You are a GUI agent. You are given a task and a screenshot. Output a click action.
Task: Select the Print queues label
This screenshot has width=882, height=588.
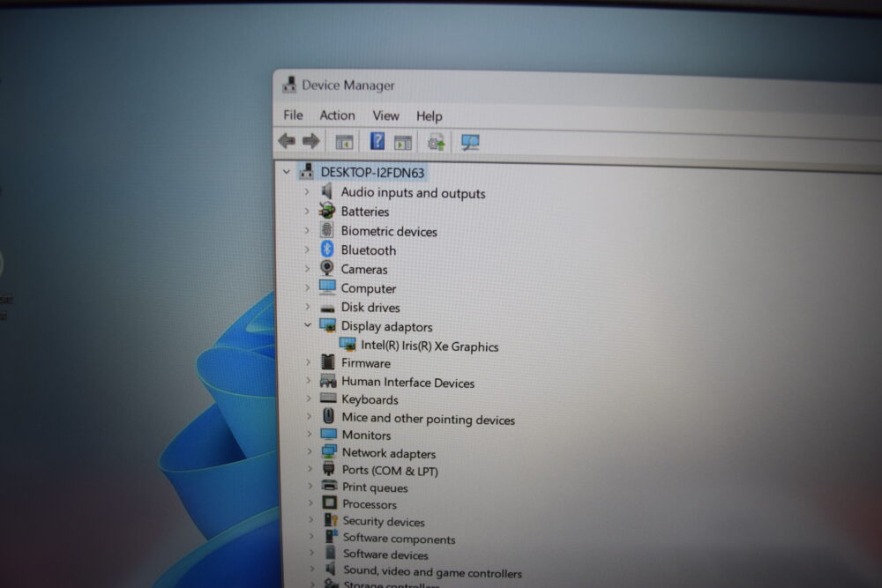click(375, 488)
